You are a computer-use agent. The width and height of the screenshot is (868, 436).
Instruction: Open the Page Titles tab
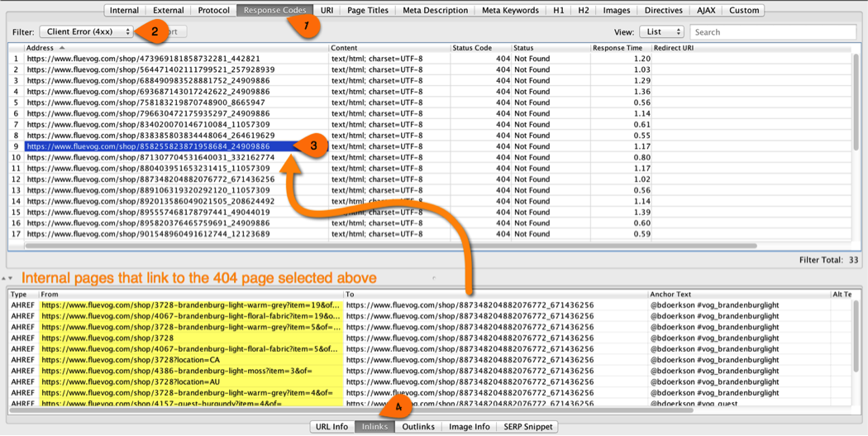(368, 11)
